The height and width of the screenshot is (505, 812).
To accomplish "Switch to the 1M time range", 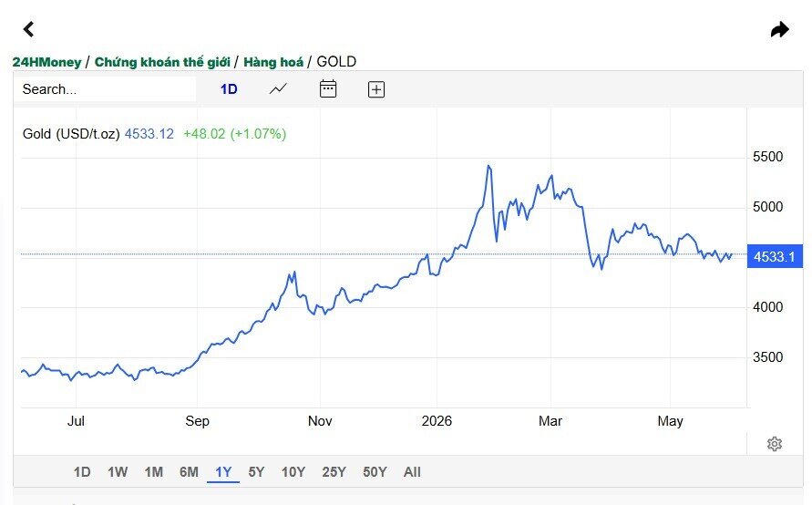I will pos(153,472).
